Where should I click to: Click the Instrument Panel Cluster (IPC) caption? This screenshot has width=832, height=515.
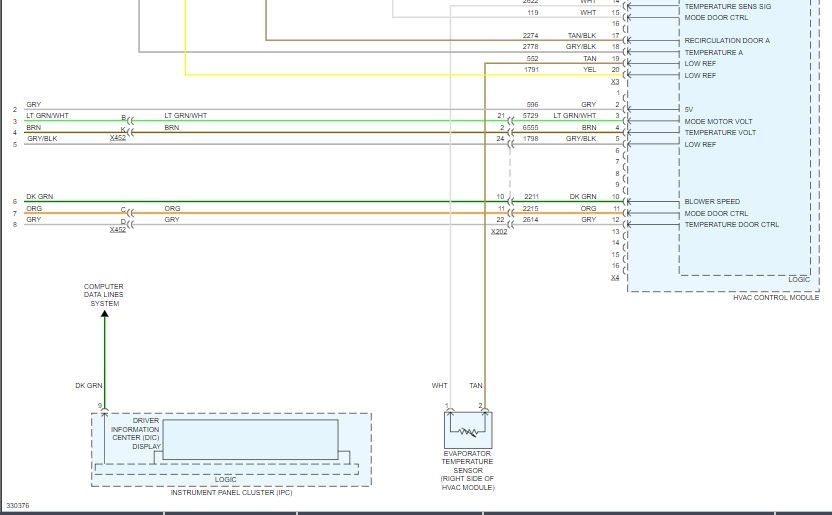231,492
